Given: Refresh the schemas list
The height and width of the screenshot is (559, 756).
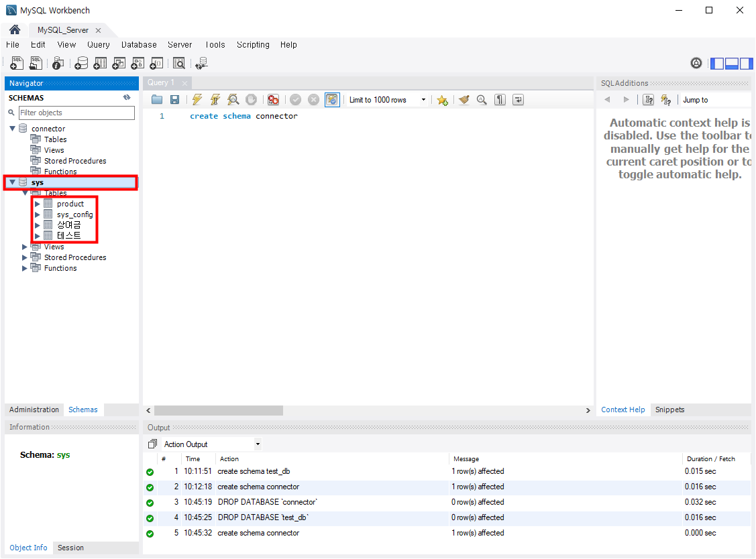Looking at the screenshot, I should (127, 97).
